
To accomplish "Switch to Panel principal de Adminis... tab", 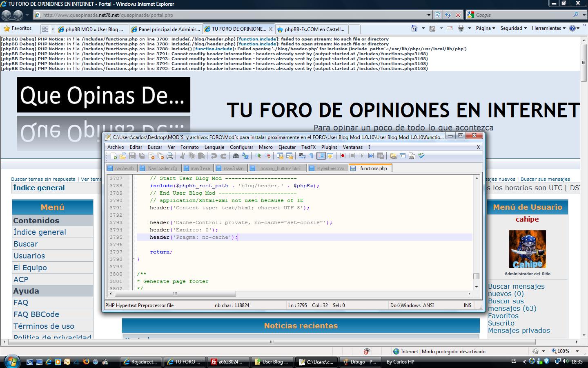I will click(166, 29).
